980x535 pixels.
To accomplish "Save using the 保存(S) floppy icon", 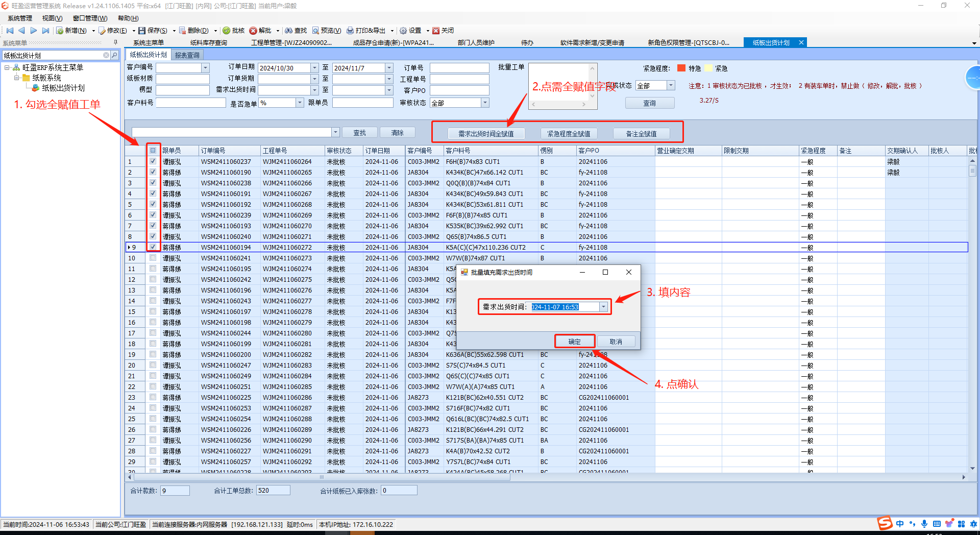I will [x=142, y=31].
